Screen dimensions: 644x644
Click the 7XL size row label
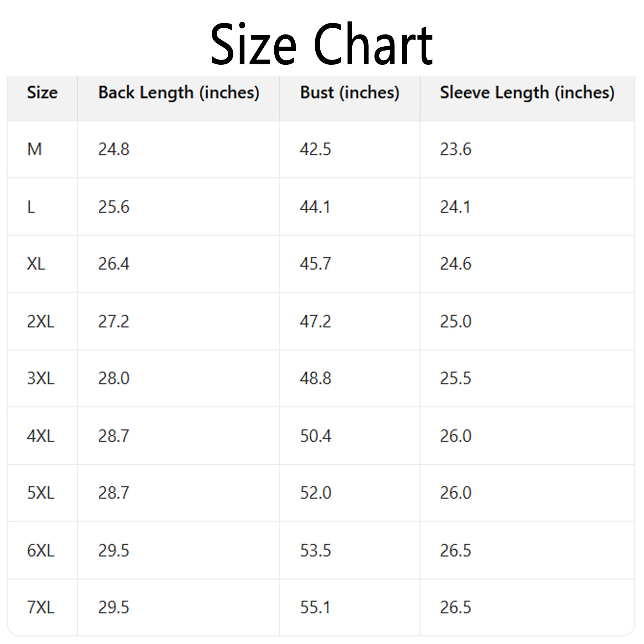40,607
